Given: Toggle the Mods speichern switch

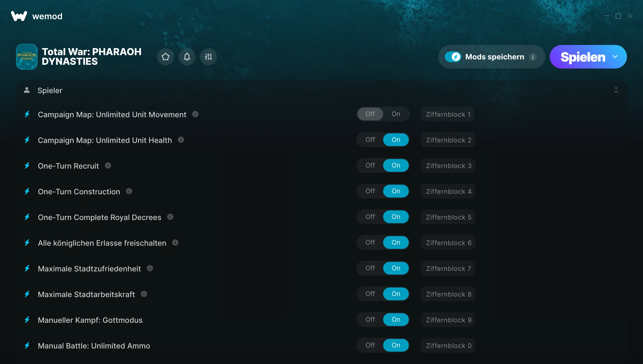Looking at the screenshot, I should coord(453,57).
